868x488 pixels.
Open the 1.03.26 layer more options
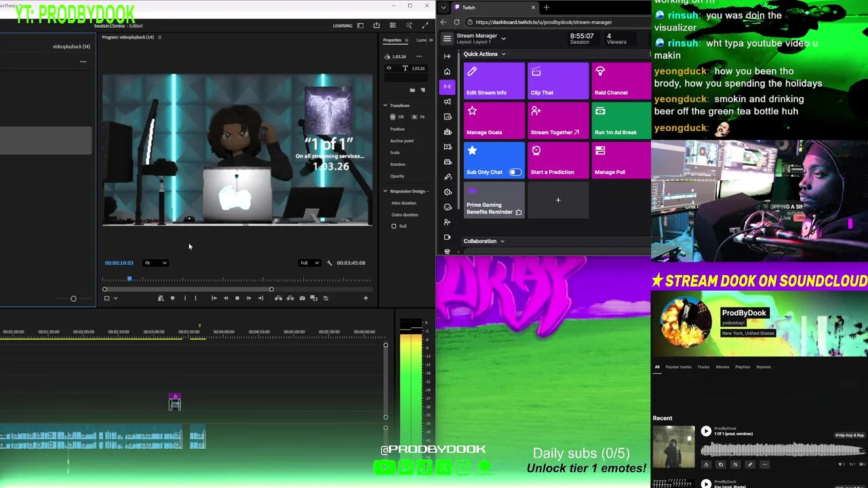coord(419,56)
